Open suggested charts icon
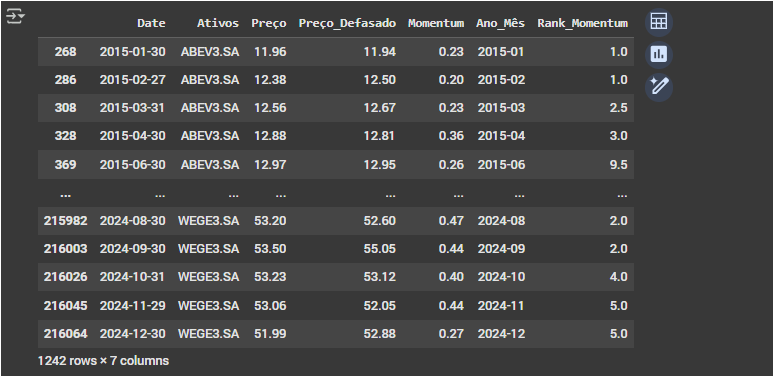Screen dimensions: 774x377 658,54
